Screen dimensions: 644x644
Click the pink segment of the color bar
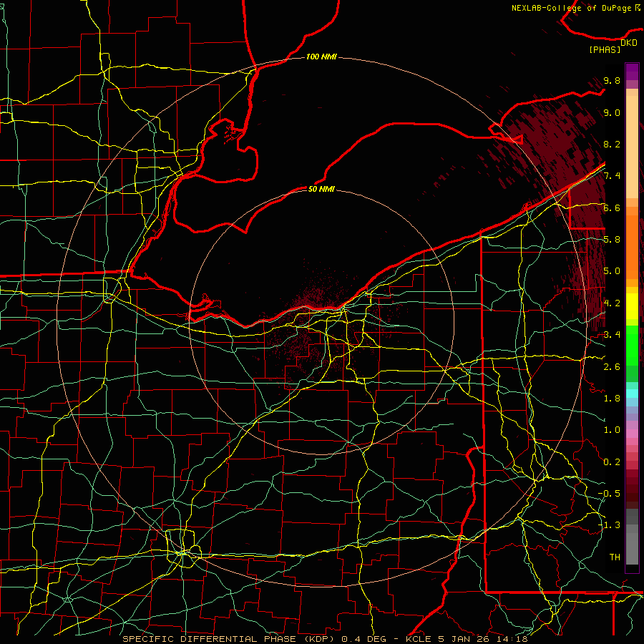click(x=632, y=434)
